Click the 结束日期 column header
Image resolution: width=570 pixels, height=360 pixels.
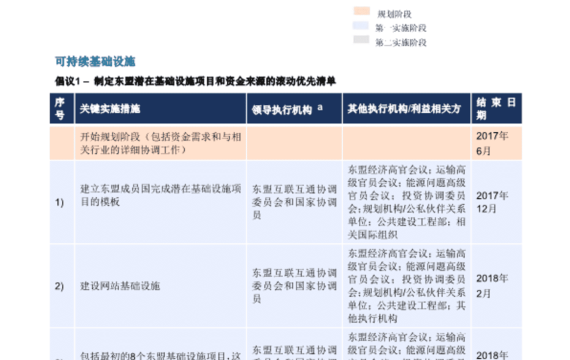click(497, 108)
